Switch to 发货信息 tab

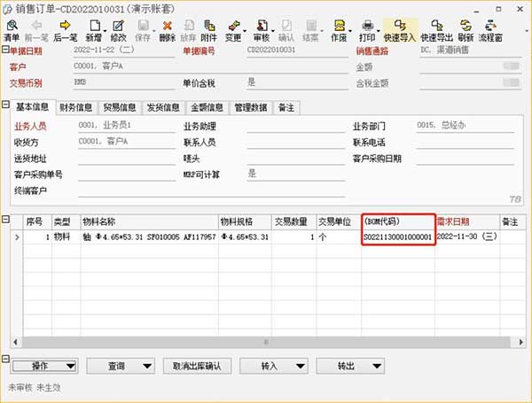163,108
